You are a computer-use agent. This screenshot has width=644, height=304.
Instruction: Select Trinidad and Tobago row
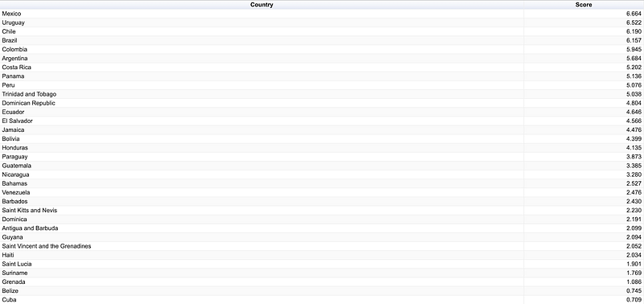coord(322,94)
